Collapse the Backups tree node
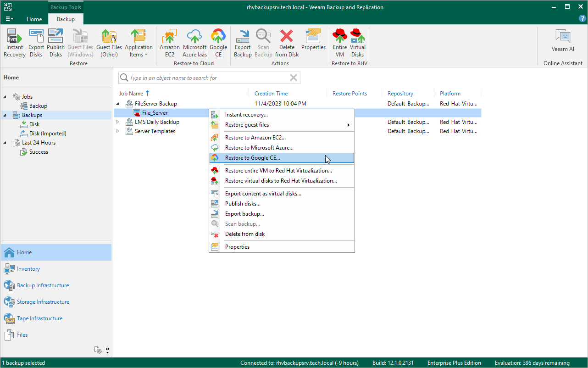Image resolution: width=588 pixels, height=368 pixels. pyautogui.click(x=5, y=115)
